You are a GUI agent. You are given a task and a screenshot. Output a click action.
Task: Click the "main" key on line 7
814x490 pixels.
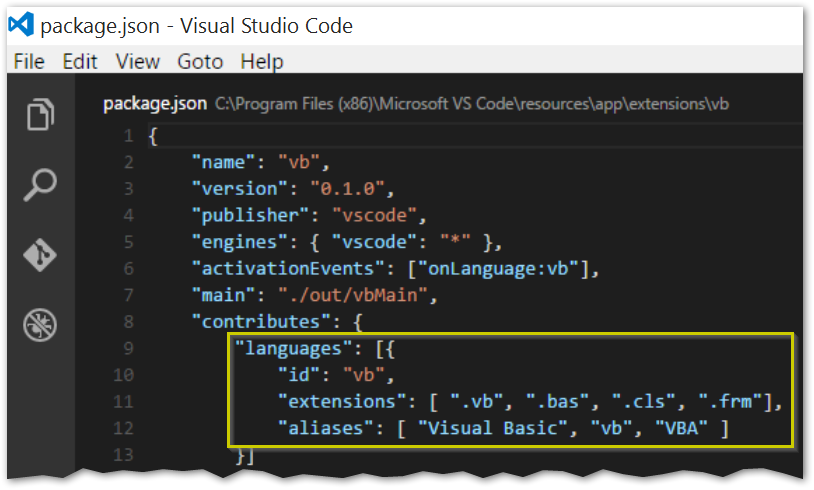(x=223, y=295)
